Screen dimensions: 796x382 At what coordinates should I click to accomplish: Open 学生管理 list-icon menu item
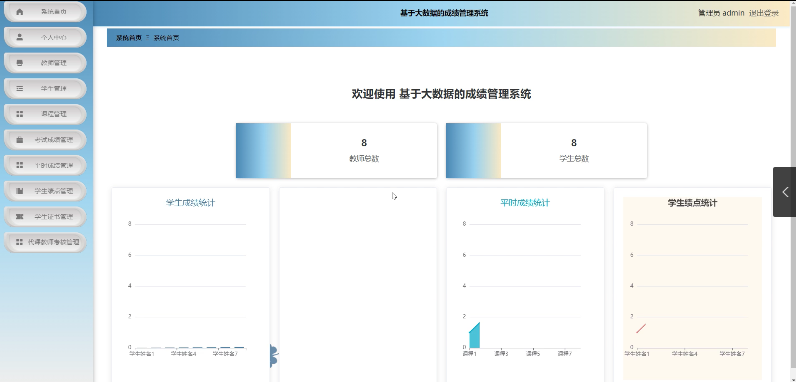click(45, 88)
